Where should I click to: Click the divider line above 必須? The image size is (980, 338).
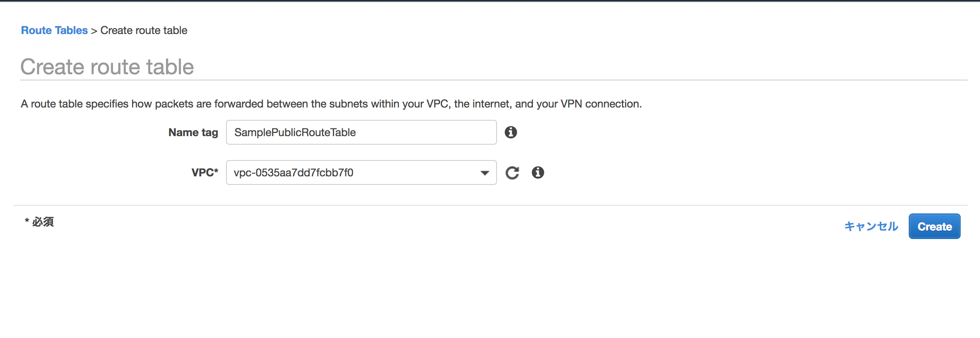pos(490,205)
